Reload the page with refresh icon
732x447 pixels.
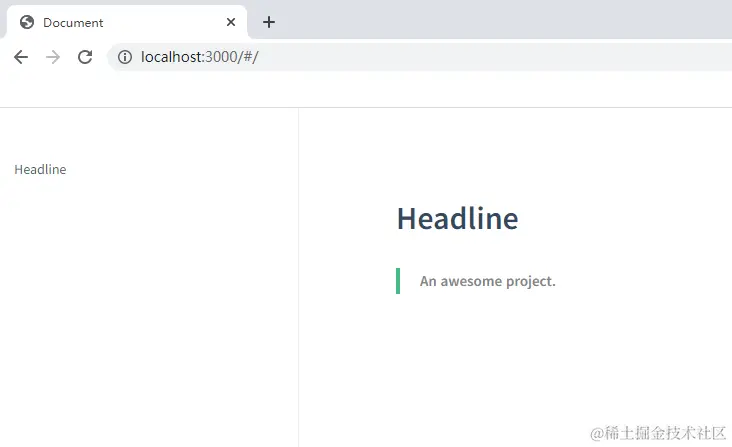(x=85, y=57)
